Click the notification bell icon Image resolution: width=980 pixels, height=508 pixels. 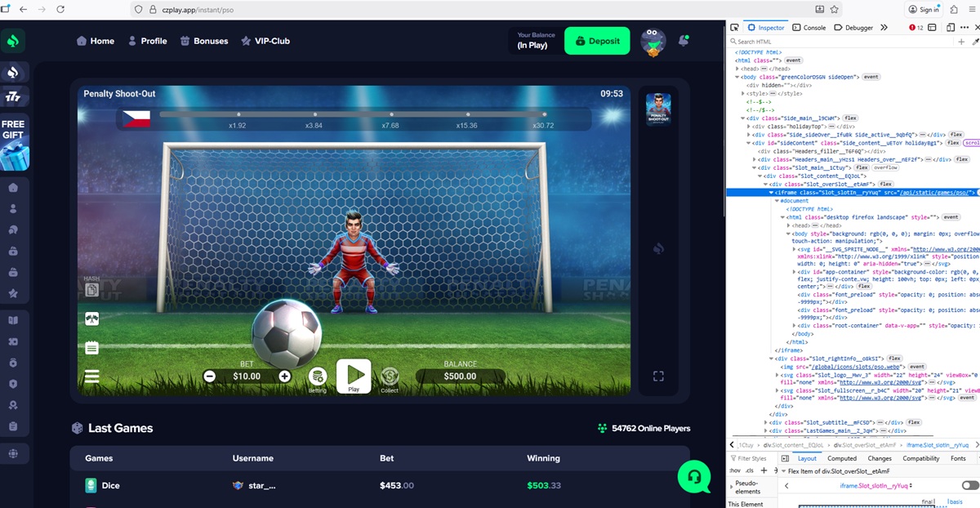coord(684,40)
